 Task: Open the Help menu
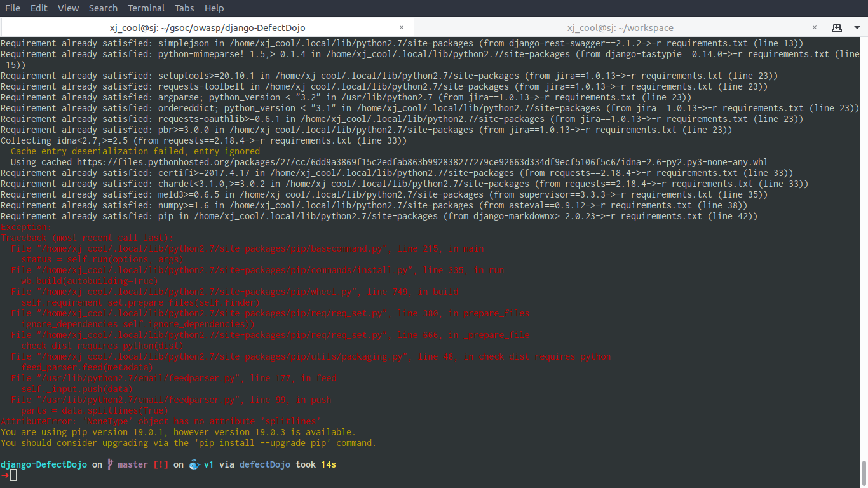point(214,8)
